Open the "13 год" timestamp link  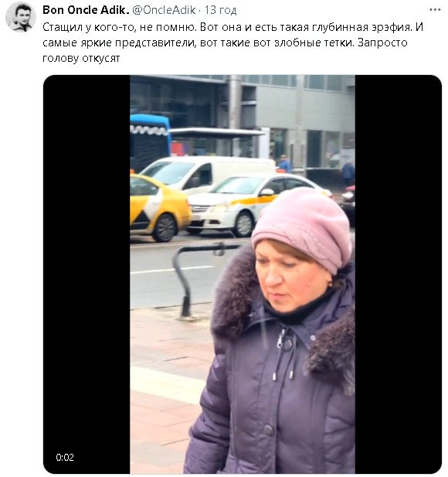pos(220,10)
